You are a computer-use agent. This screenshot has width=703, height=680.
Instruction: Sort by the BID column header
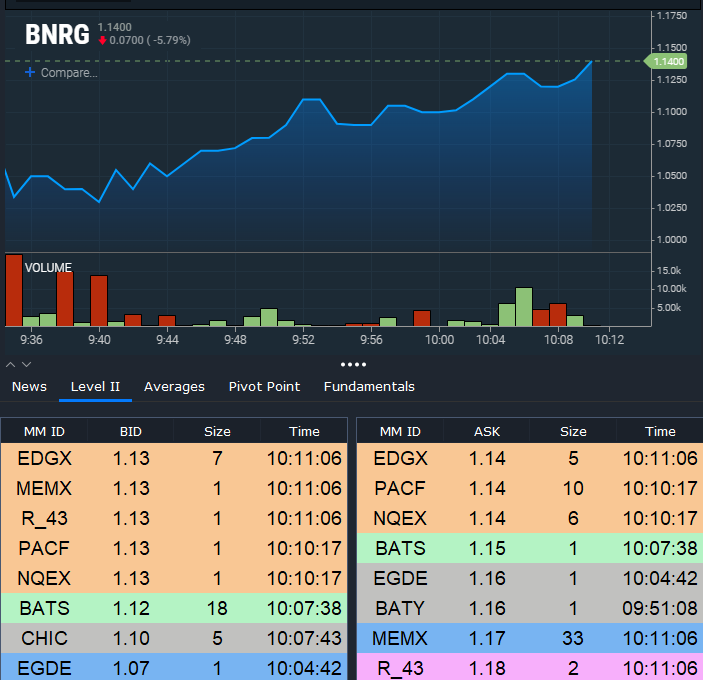[x=130, y=431]
